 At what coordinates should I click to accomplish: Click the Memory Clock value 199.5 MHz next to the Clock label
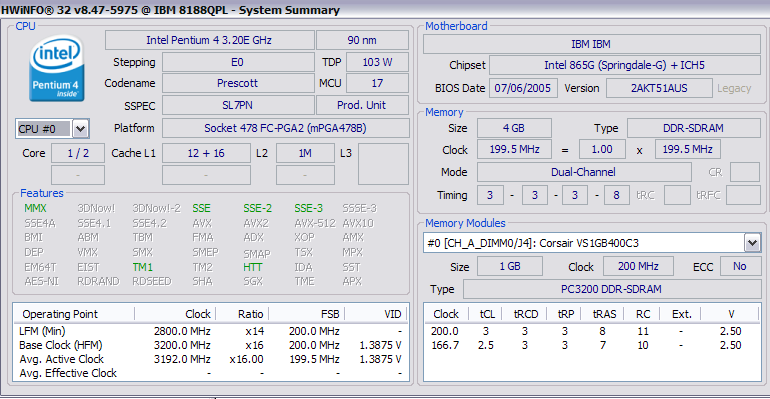click(x=514, y=149)
